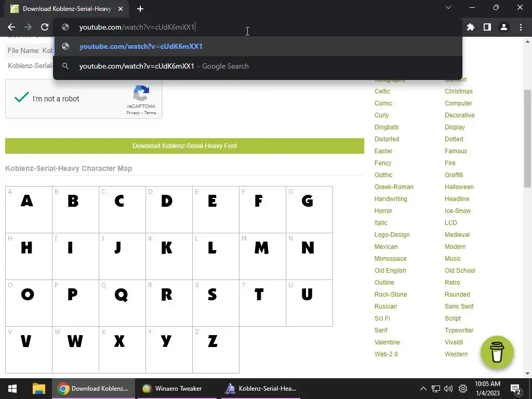532x399 pixels.
Task: Click the scrollbar down arrow
Action: 527,373
